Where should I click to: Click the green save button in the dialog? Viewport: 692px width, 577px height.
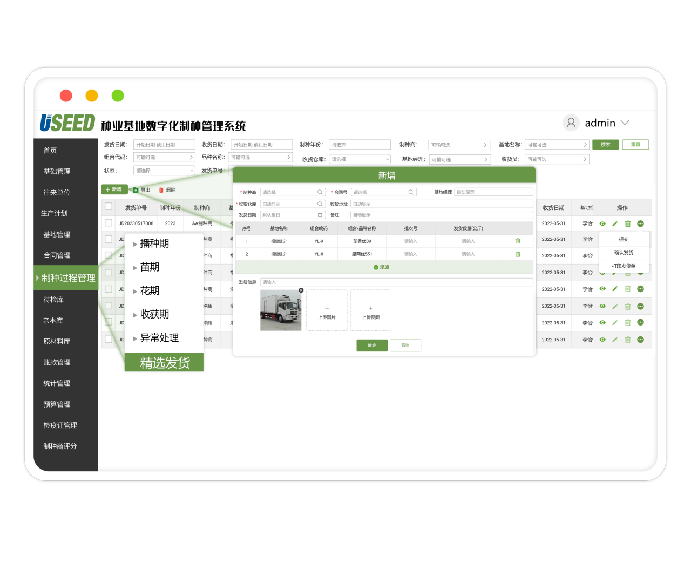pos(371,345)
